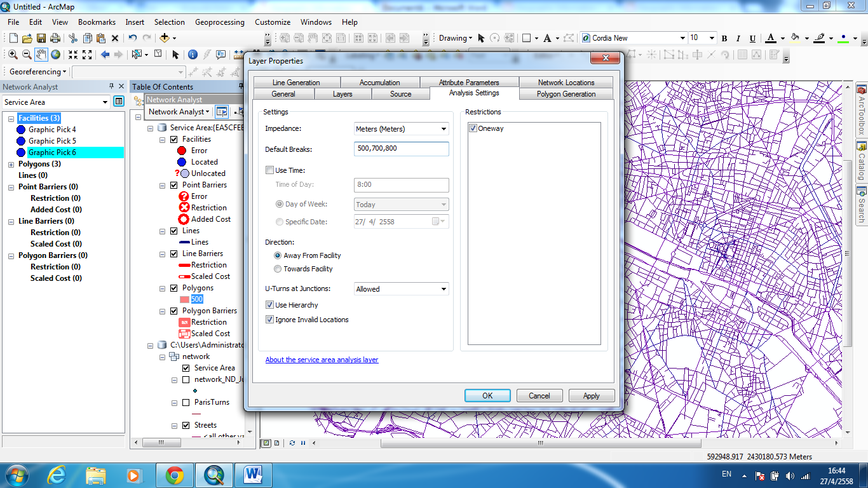The width and height of the screenshot is (868, 488).
Task: Switch to the Line Generation tab
Action: [x=296, y=83]
